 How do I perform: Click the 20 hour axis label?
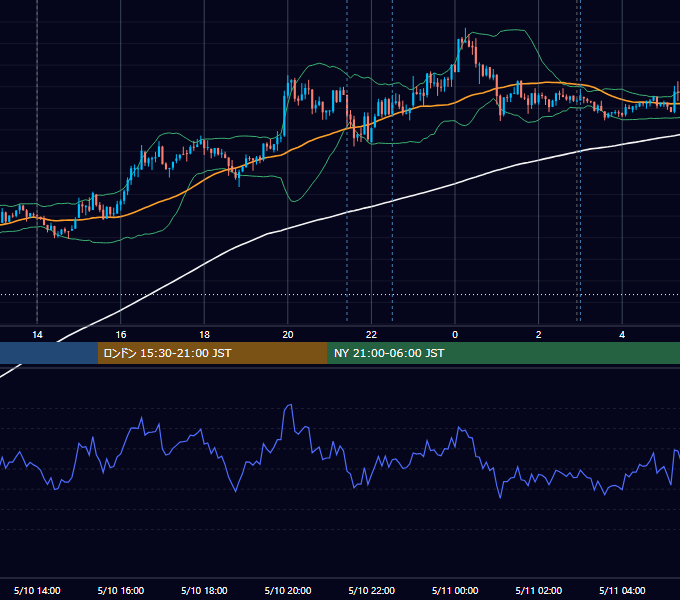[288, 335]
